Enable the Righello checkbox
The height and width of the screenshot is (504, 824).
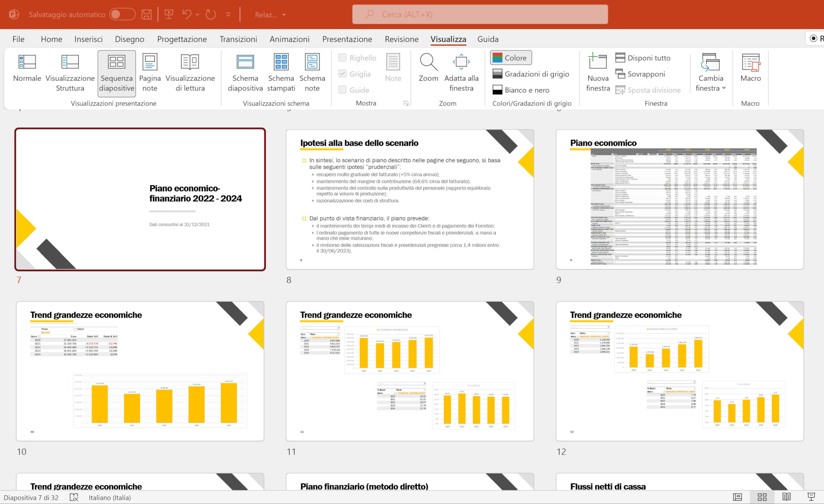342,58
